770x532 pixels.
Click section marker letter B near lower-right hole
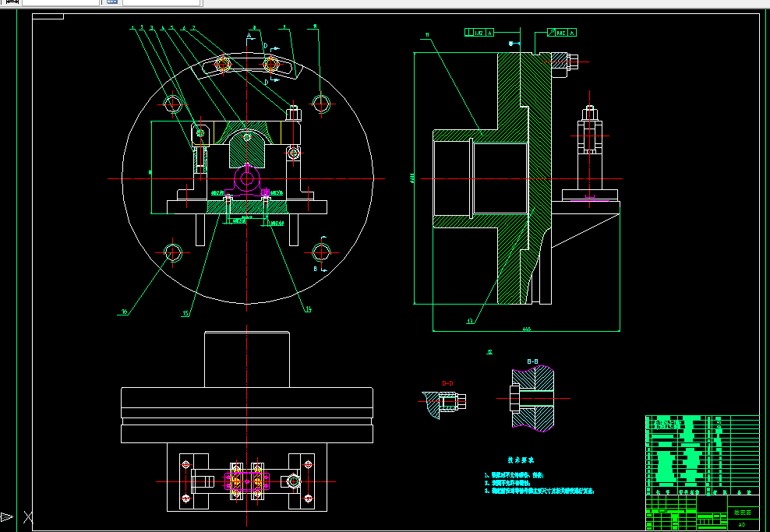point(316,269)
